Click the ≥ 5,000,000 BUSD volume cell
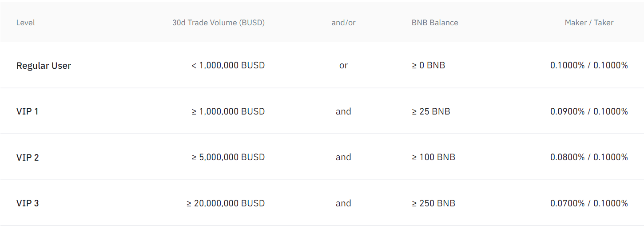 (x=228, y=158)
